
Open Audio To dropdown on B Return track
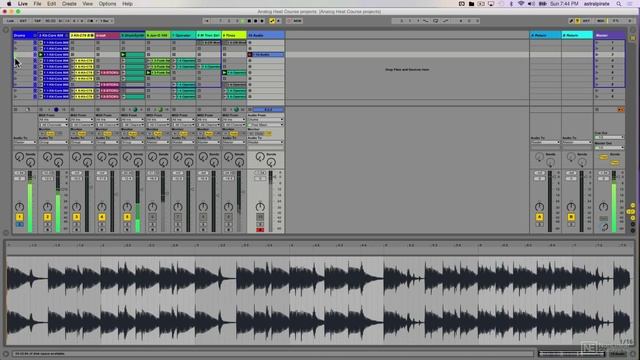tap(577, 142)
